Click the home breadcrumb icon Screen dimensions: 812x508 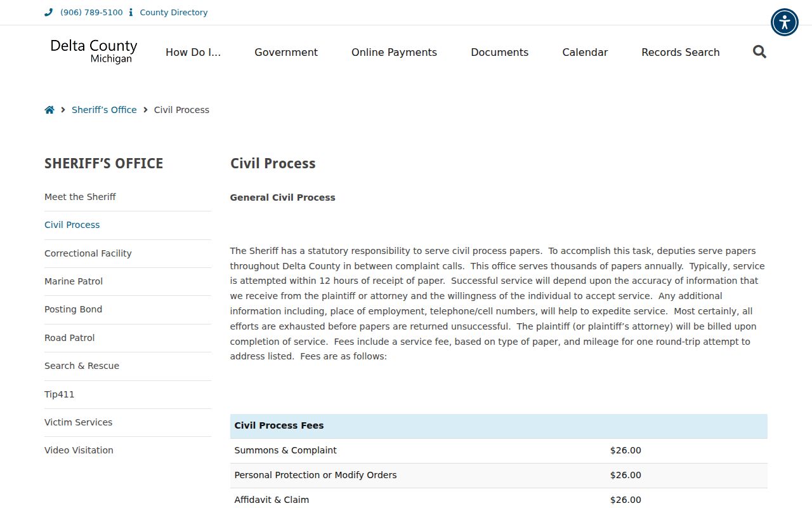coord(49,110)
